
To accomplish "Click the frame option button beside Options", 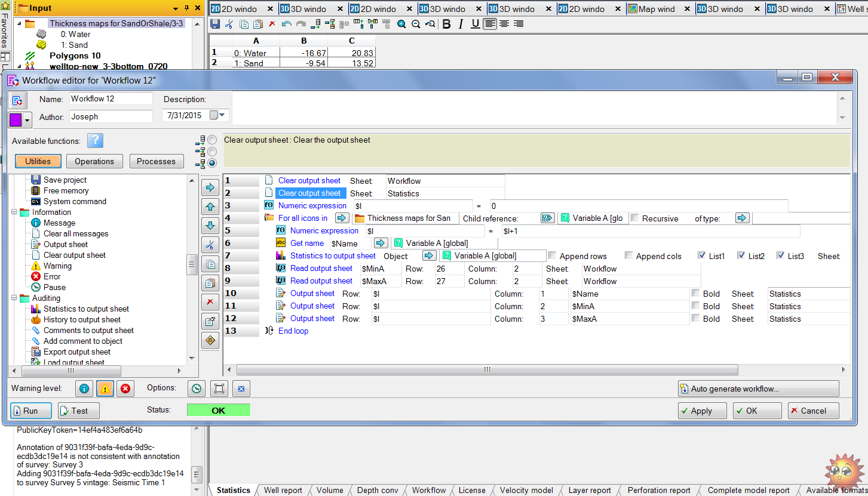I will point(219,389).
